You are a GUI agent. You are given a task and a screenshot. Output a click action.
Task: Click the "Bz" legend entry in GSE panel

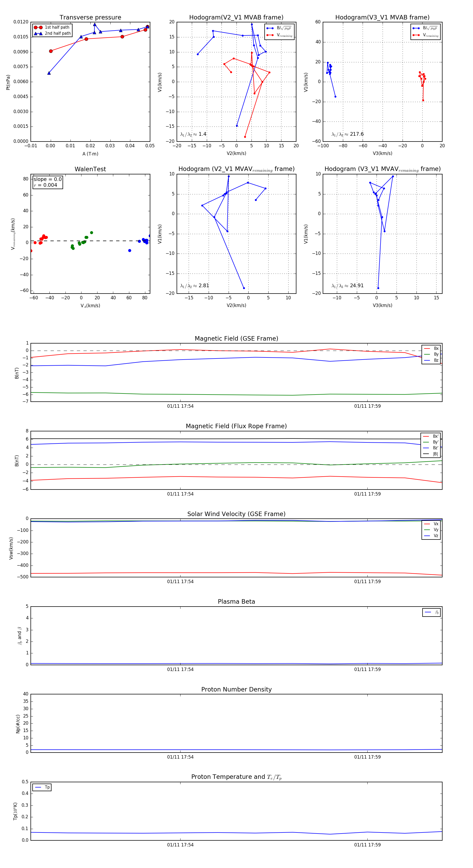pyautogui.click(x=431, y=361)
